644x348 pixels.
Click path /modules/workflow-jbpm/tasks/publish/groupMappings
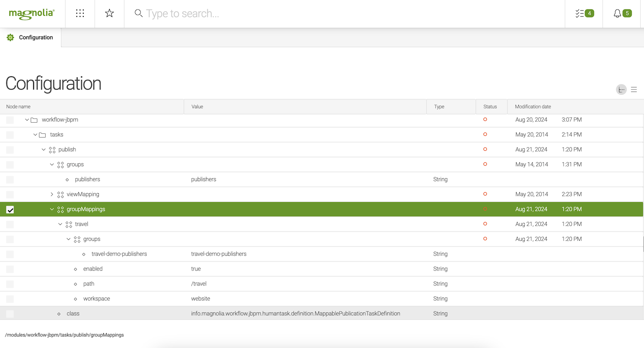[x=64, y=335]
